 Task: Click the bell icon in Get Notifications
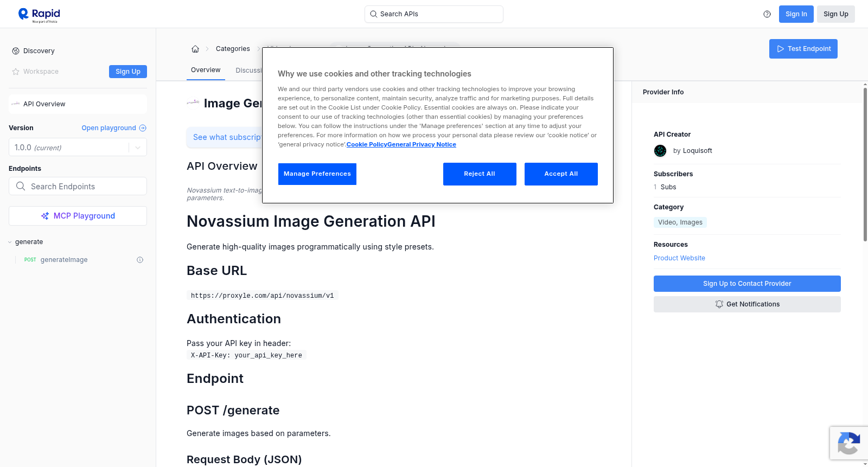click(x=719, y=304)
